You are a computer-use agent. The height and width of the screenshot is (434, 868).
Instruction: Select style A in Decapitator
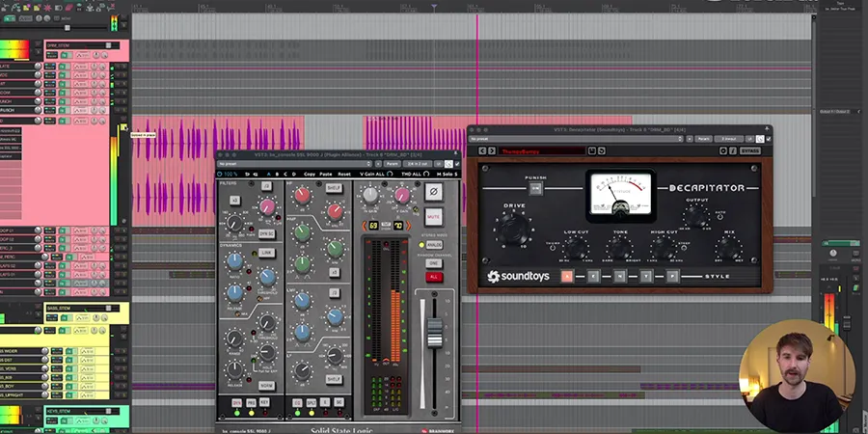[x=566, y=276]
